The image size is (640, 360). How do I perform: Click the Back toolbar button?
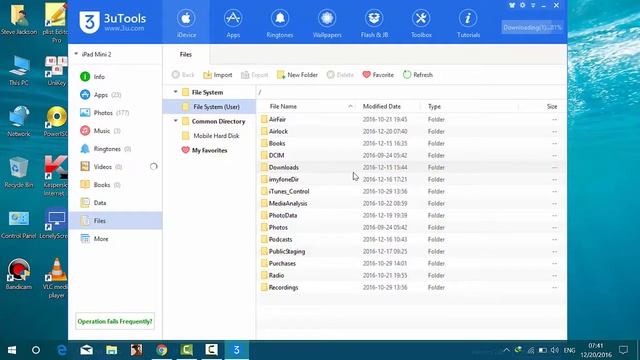[183, 75]
